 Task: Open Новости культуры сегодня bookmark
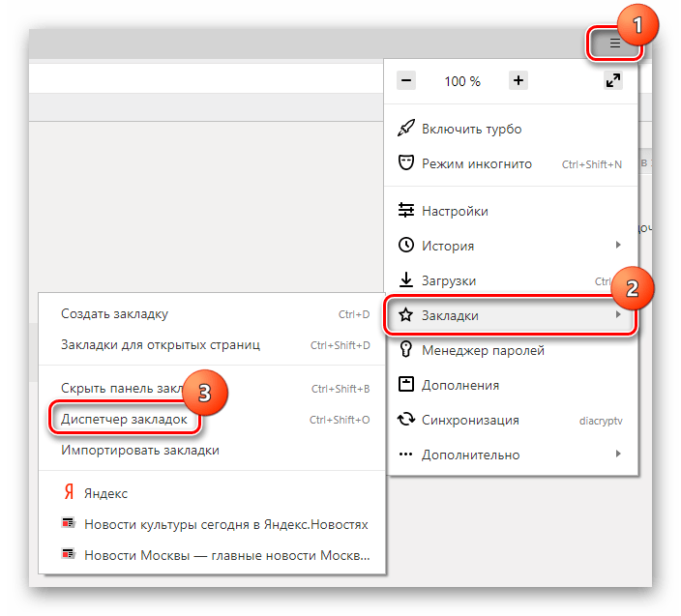[x=212, y=525]
